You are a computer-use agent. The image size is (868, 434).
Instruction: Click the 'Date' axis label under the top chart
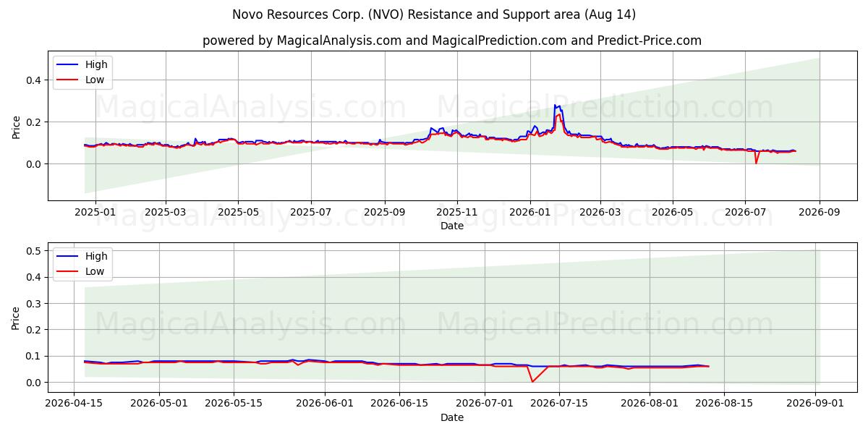452,226
